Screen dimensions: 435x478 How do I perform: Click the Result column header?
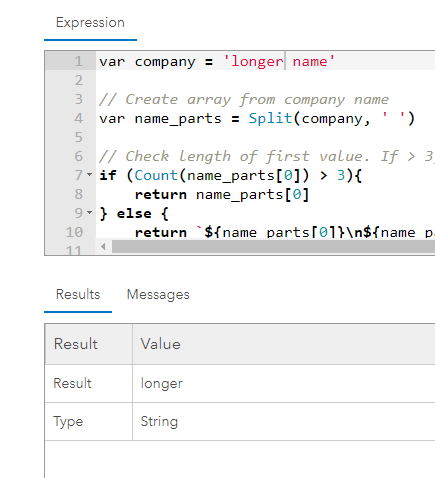click(x=89, y=344)
